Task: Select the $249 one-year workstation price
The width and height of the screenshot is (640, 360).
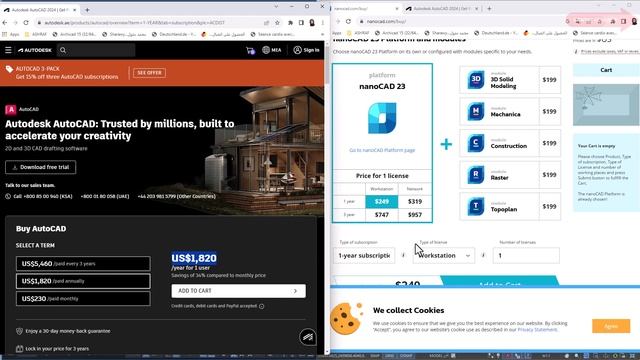Action: (382, 202)
